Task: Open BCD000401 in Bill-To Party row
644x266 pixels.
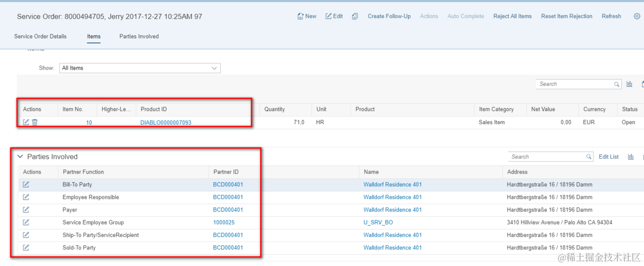Action: [228, 184]
